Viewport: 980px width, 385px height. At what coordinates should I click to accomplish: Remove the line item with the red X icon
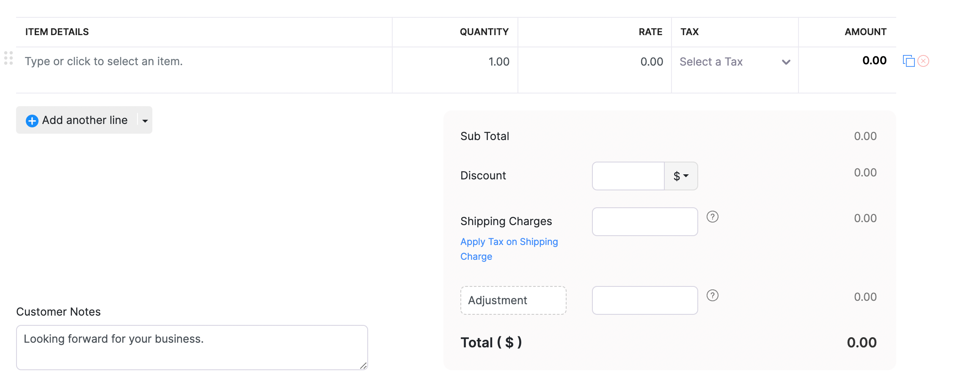923,61
